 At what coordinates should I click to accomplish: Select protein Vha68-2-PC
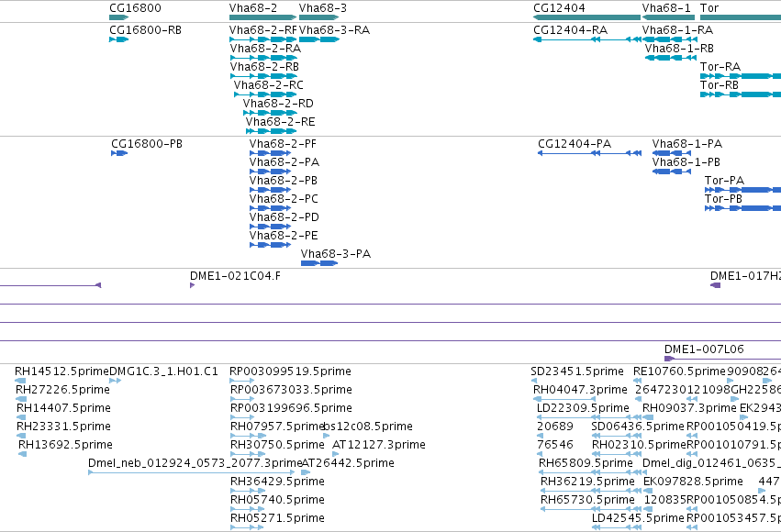coord(284,199)
